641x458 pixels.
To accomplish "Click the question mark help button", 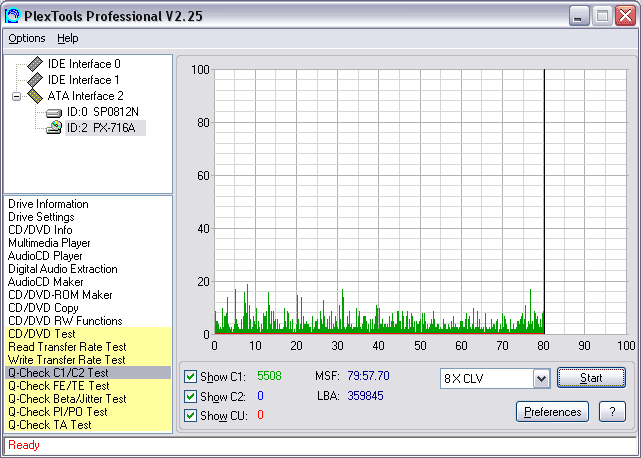I will [612, 412].
